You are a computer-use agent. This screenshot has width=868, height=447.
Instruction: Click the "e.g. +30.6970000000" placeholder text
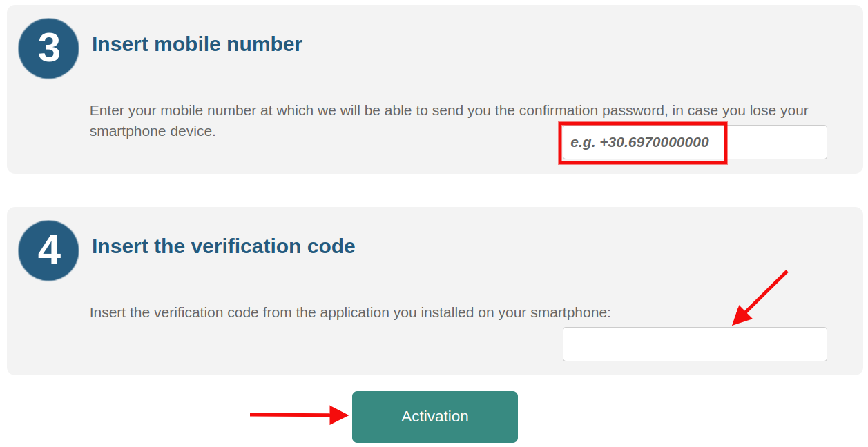(x=639, y=143)
